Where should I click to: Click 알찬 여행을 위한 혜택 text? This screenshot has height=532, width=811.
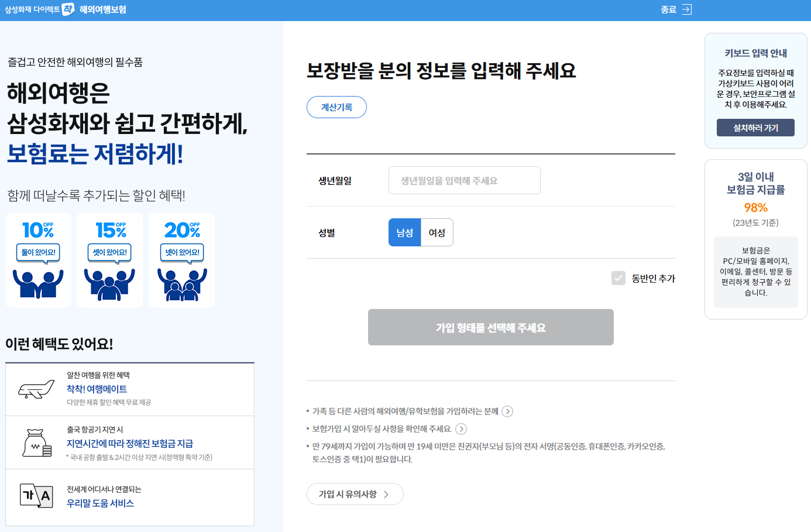[x=98, y=375]
